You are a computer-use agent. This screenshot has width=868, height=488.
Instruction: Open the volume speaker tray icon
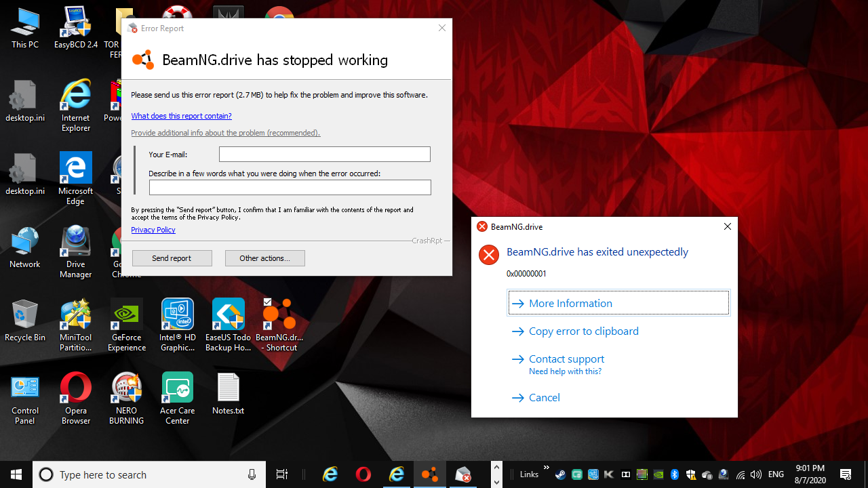coord(756,474)
